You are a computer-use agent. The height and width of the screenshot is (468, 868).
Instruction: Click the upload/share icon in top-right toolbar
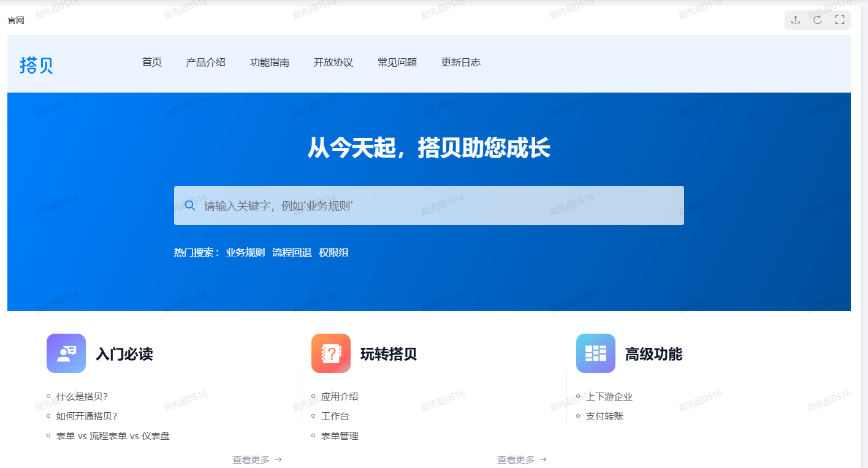(795, 20)
